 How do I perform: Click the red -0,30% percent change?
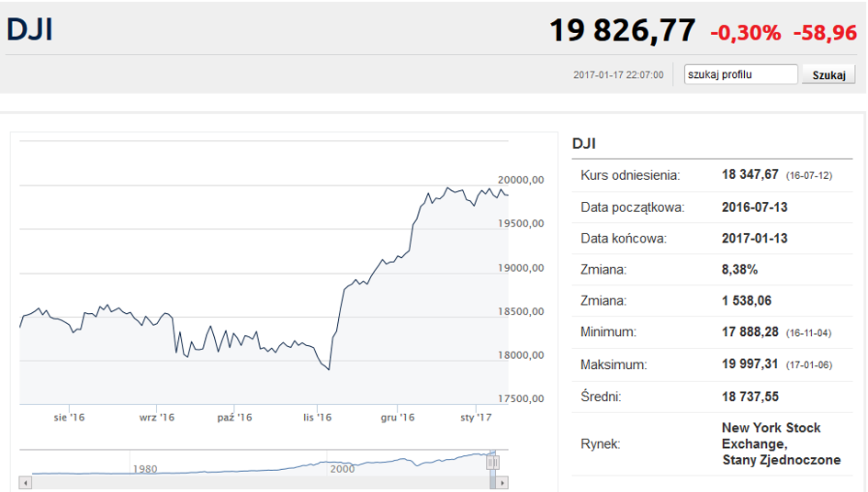745,33
